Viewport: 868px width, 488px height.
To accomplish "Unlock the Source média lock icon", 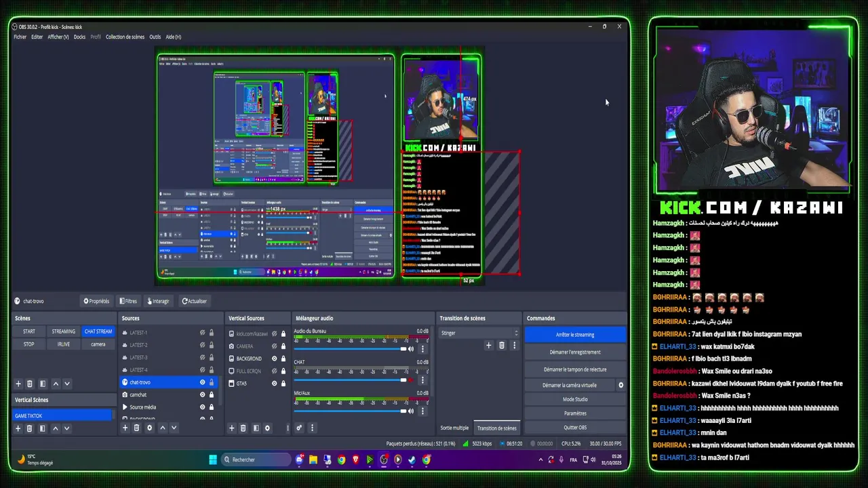I will click(x=211, y=407).
